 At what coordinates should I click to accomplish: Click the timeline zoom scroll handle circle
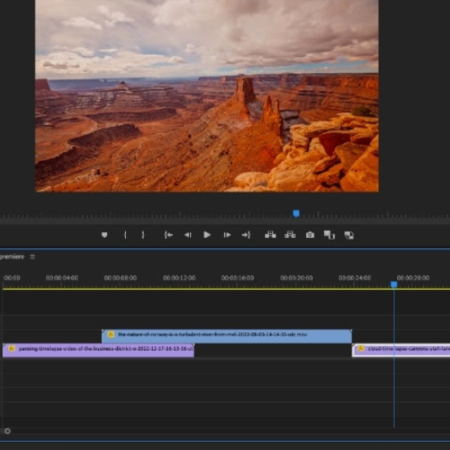pyautogui.click(x=7, y=431)
